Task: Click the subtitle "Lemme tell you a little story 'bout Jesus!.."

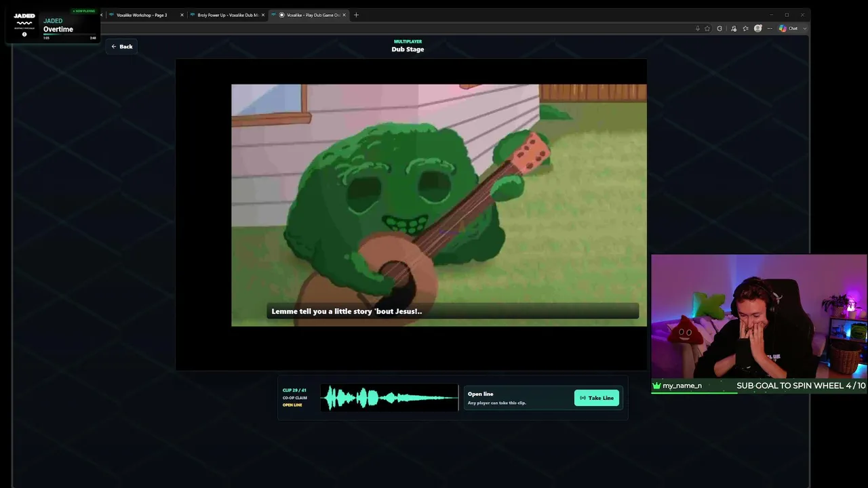Action: [x=347, y=311]
